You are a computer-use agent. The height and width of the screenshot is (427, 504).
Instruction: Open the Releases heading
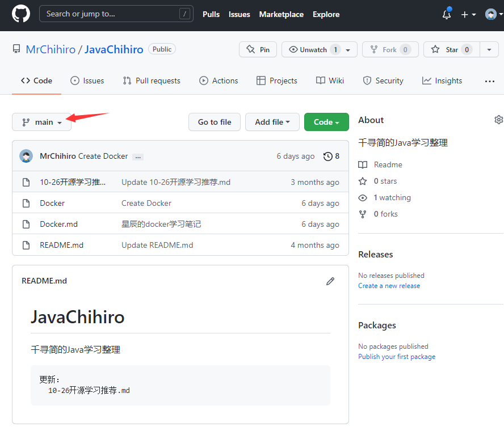point(375,254)
